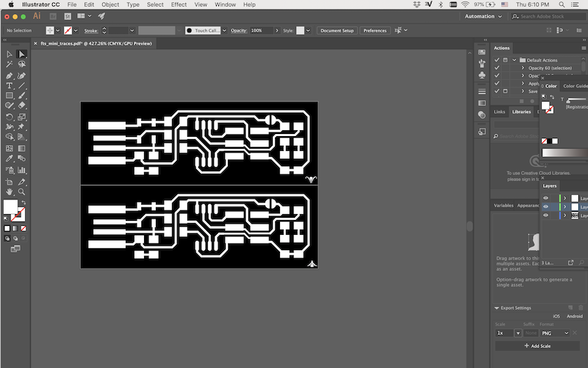Select the Perspective Grid tool
The width and height of the screenshot is (588, 368).
(x=22, y=137)
